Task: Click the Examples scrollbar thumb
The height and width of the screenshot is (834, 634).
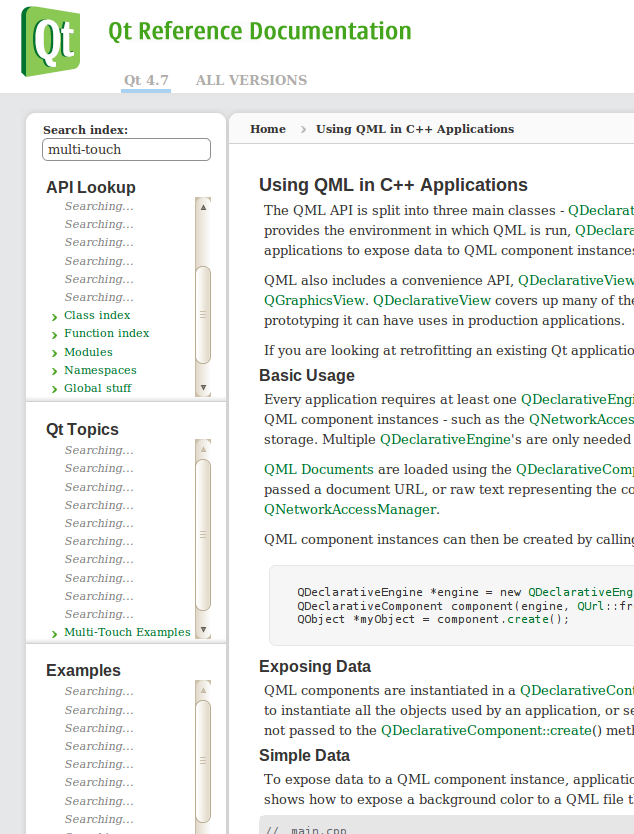Action: pos(203,761)
